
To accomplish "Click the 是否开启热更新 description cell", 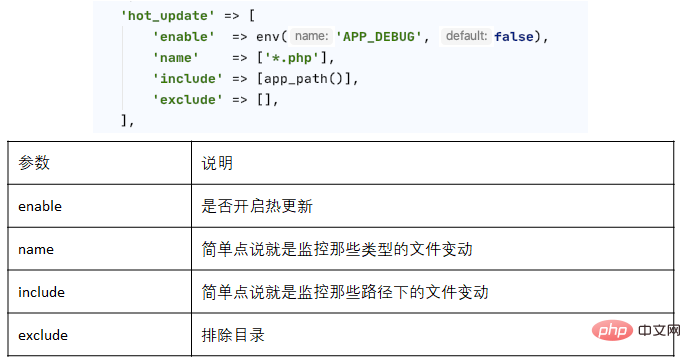I will point(433,206).
